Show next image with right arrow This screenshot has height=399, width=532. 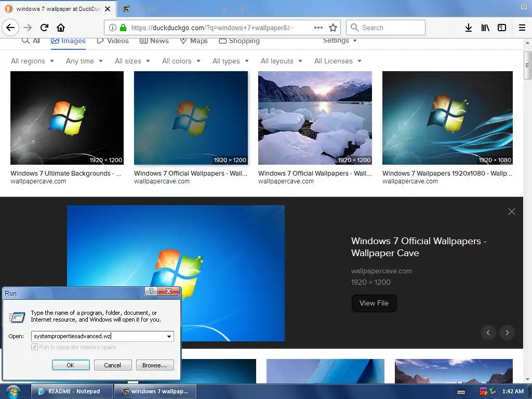(x=507, y=332)
